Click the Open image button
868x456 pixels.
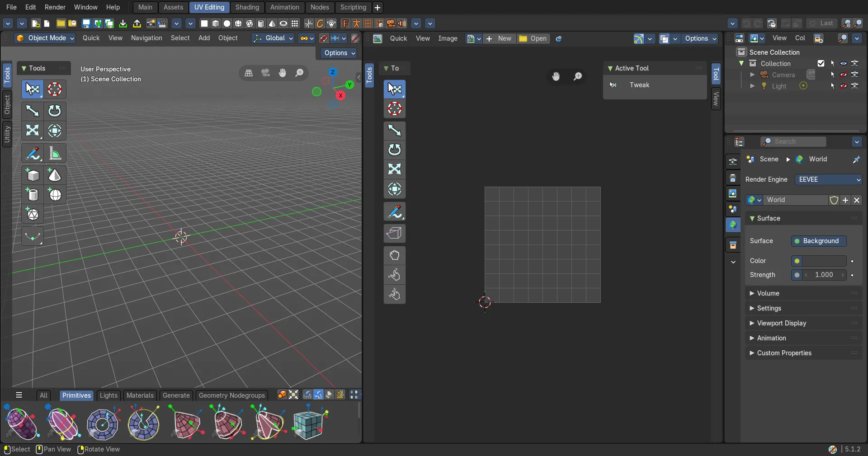click(533, 38)
